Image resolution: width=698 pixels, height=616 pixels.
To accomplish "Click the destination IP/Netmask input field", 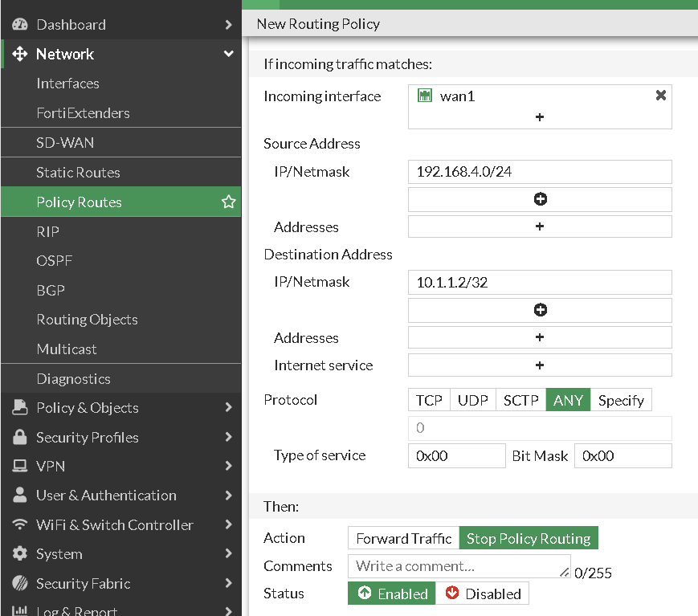I will pyautogui.click(x=540, y=283).
